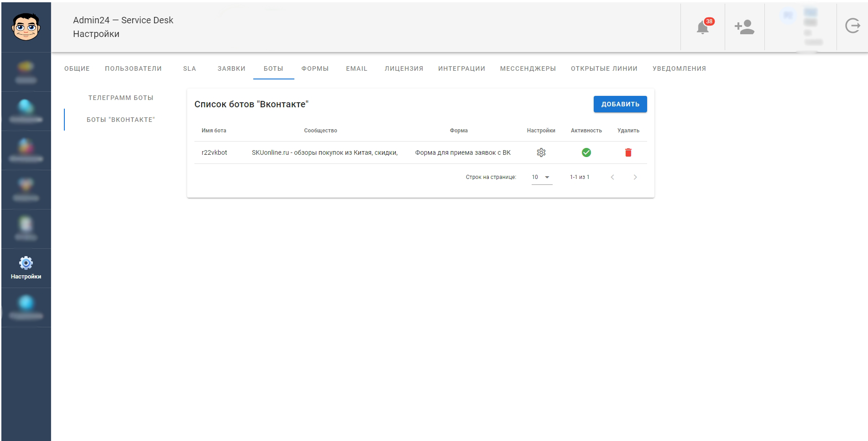Viewport: 868px width, 441px height.
Task: Click the Удалить column header
Action: (628, 131)
